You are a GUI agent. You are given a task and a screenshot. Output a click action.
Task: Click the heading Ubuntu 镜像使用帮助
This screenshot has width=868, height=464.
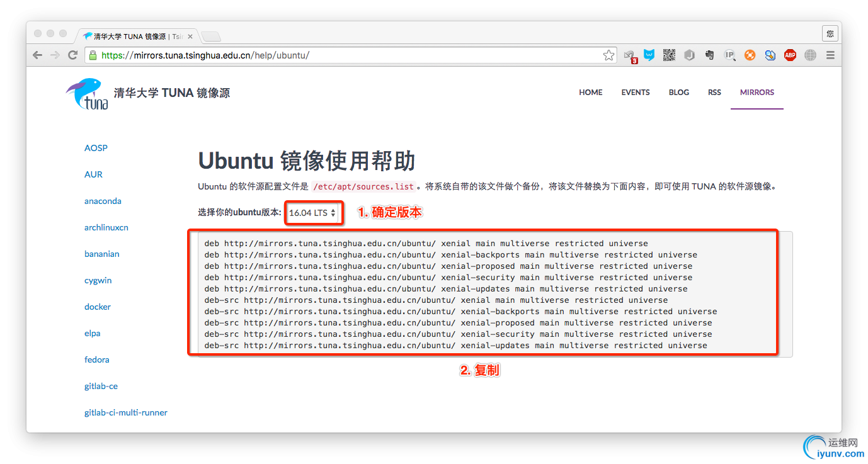tap(307, 161)
